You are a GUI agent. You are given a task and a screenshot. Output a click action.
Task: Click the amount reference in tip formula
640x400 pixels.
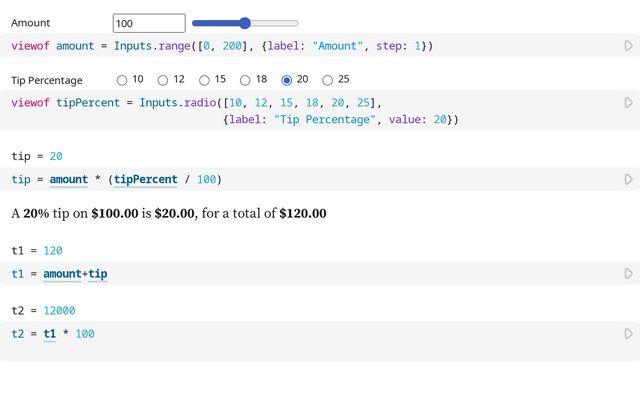click(69, 180)
